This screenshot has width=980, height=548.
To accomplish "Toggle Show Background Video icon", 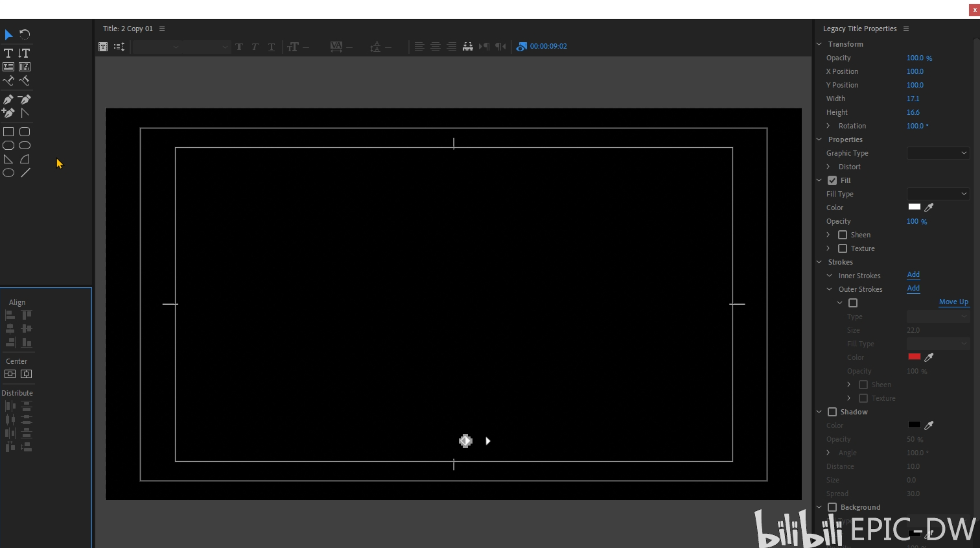I will click(521, 47).
